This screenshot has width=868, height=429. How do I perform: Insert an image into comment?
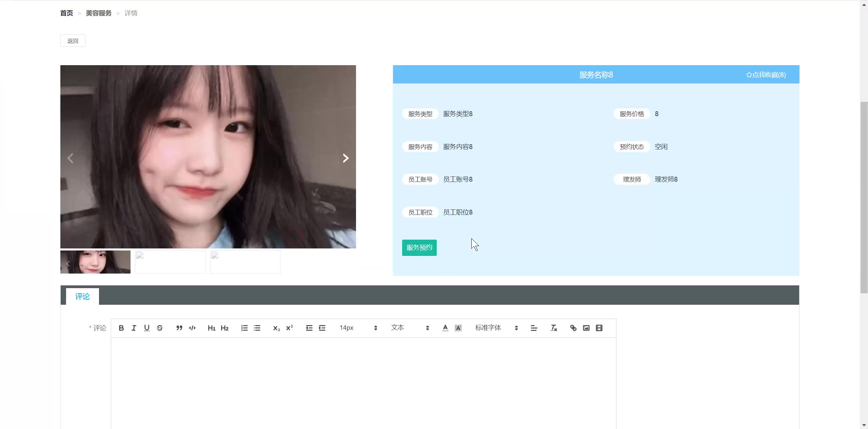pyautogui.click(x=586, y=328)
